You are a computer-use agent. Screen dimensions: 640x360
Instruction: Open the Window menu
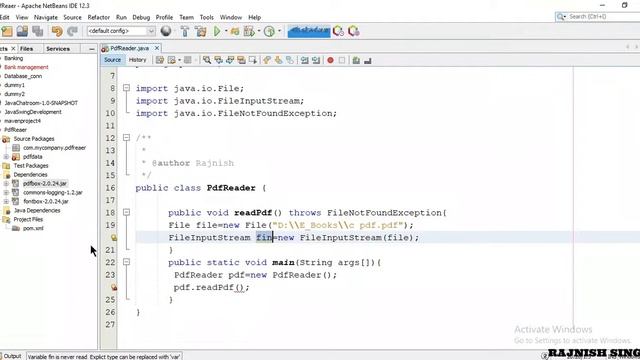(231, 17)
